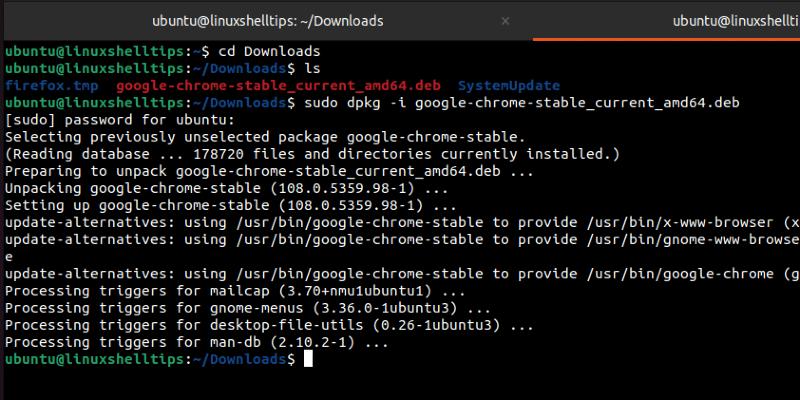Click the 'Processing triggers for man-db' line
Image resolution: width=800 pixels, height=400 pixels.
(197, 342)
